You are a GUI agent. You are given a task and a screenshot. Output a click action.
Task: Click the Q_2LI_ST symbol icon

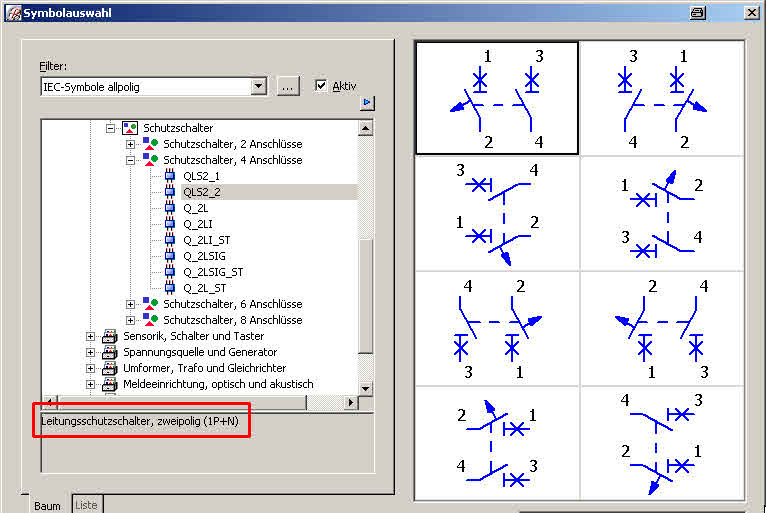170,240
